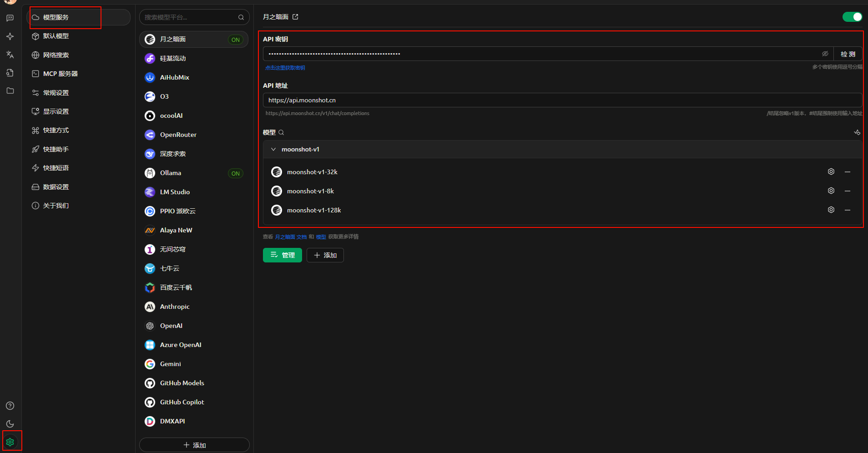Click 添加 model button beside 管理
This screenshot has width=868, height=453.
coord(325,255)
